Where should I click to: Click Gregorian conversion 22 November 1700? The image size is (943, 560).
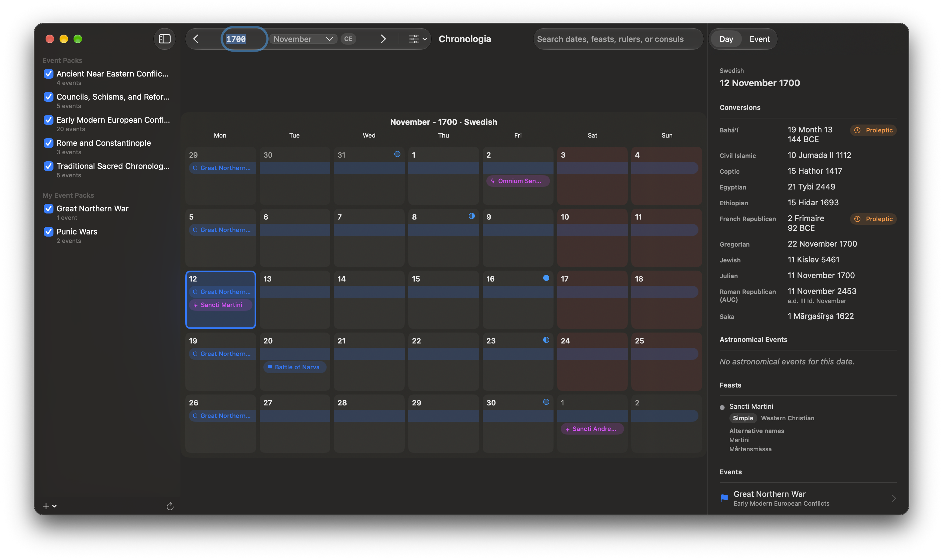click(x=822, y=244)
